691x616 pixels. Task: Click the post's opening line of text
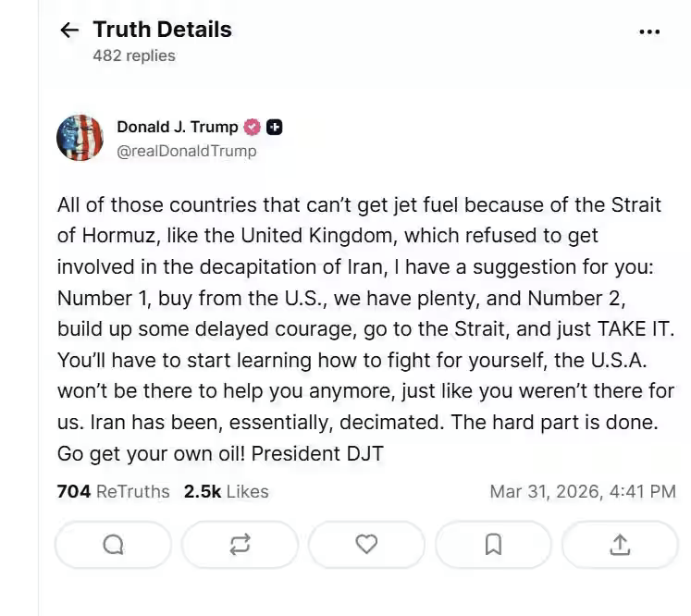point(358,205)
